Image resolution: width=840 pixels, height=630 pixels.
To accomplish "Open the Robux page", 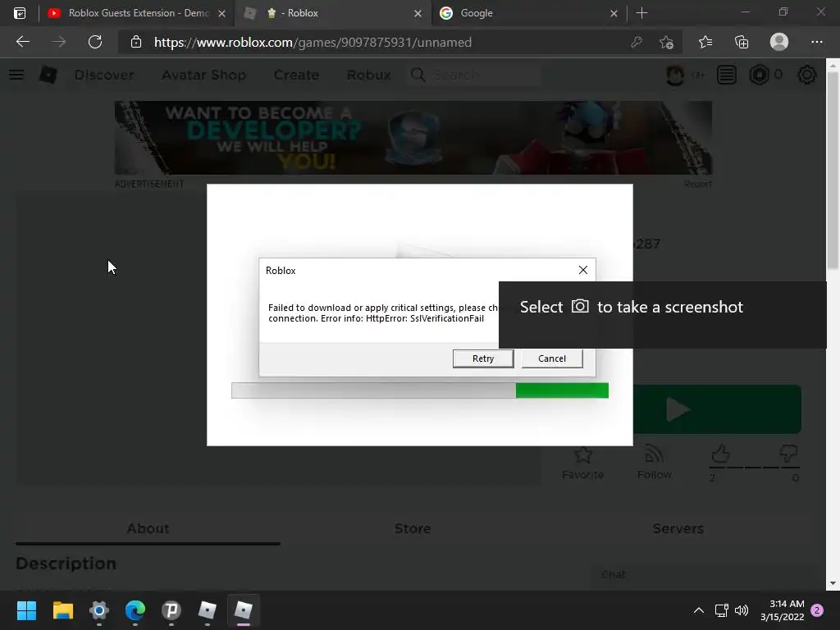I will [x=368, y=75].
